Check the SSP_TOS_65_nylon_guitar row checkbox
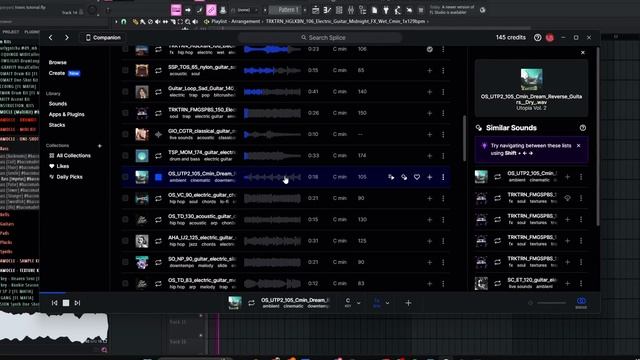 coord(125,70)
